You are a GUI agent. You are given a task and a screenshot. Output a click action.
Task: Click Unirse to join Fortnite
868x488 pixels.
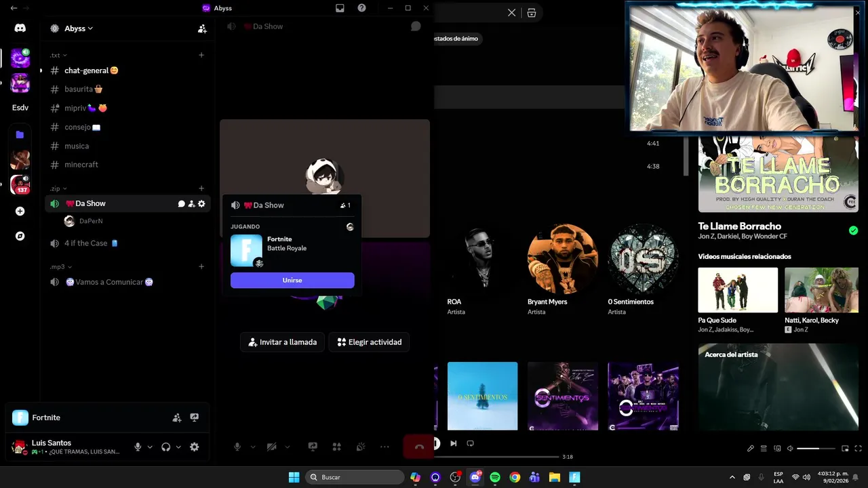tap(292, 280)
